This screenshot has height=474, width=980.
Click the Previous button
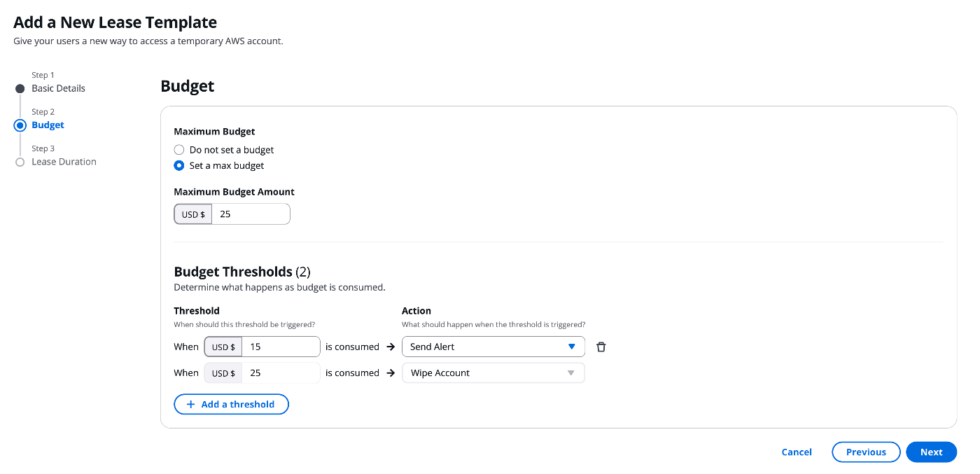[x=866, y=452]
